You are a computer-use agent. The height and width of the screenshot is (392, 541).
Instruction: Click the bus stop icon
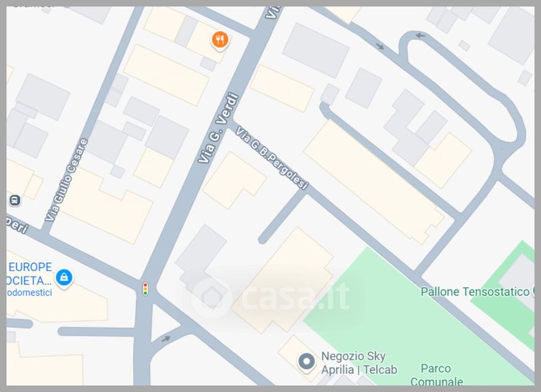(x=14, y=200)
